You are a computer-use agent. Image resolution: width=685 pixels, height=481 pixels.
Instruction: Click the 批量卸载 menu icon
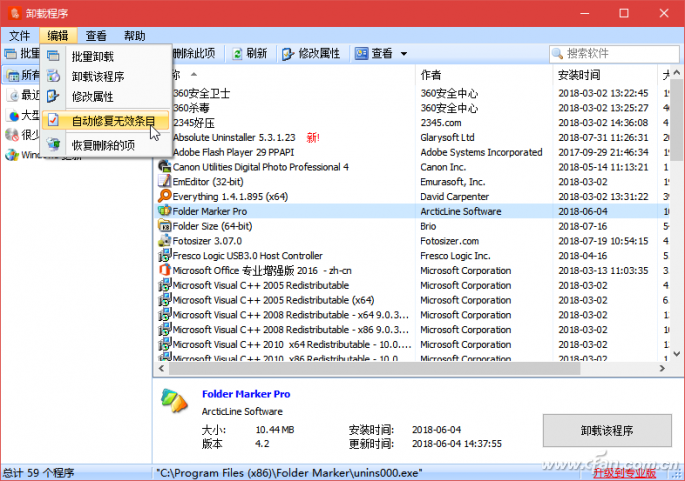(x=53, y=56)
